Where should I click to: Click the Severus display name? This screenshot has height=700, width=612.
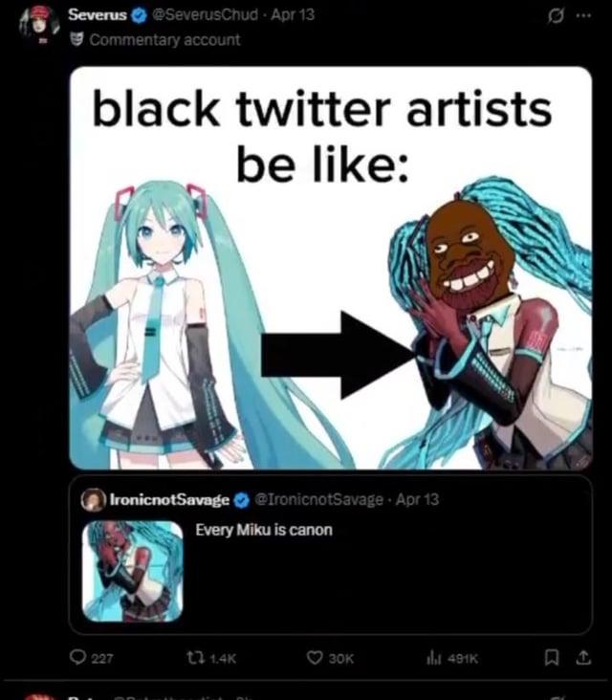point(98,14)
